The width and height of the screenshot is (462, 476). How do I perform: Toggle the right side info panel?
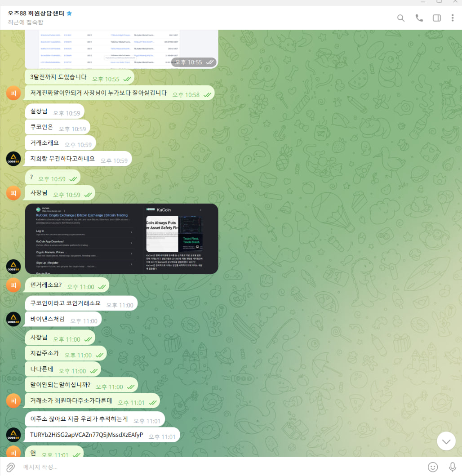coord(436,18)
